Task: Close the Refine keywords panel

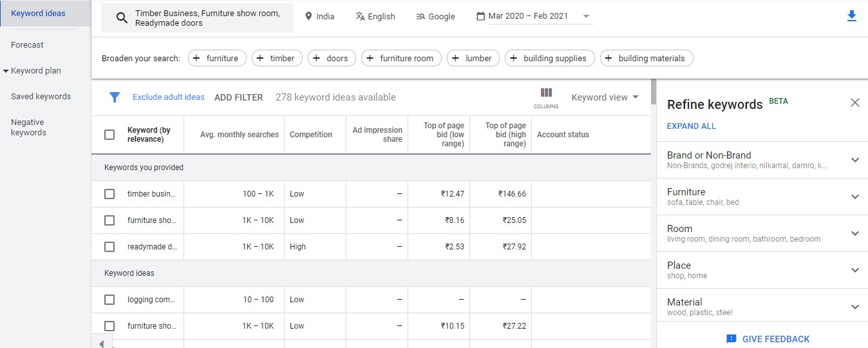Action: (854, 102)
